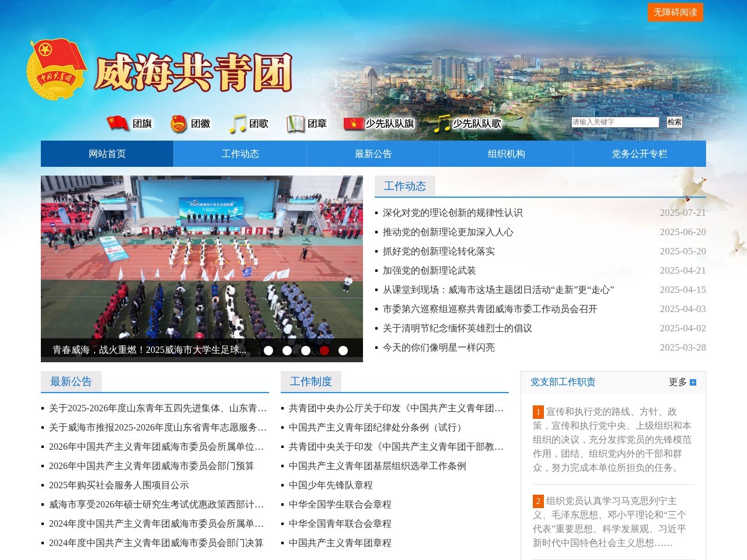Image resolution: width=747 pixels, height=560 pixels.
Task: Click the plus icon next to 更多
Action: (693, 383)
